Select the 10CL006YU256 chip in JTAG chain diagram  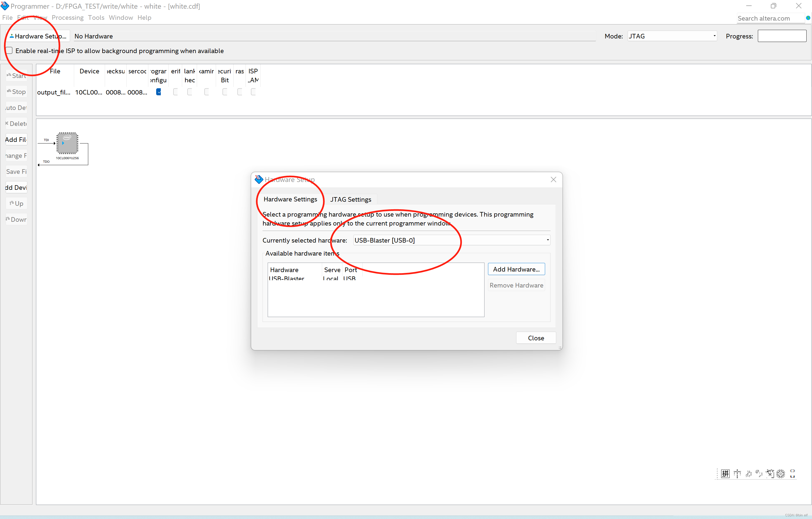(67, 143)
